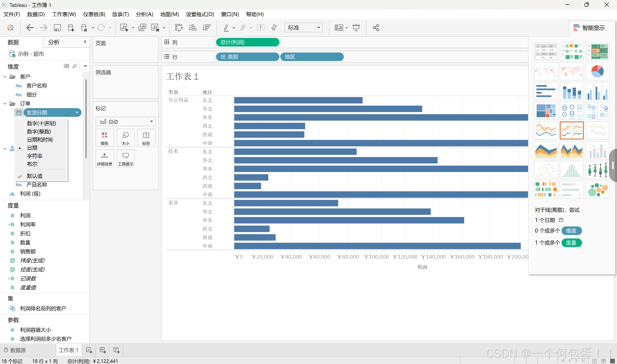
Task: Select 字符串 data type option
Action: click(x=35, y=156)
